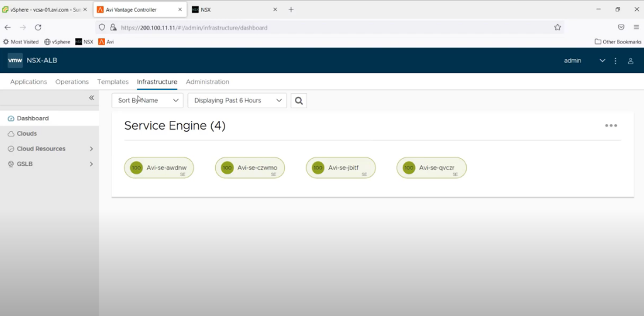Expand the Cloud Resources sidebar item
This screenshot has height=316, width=644.
coord(91,149)
